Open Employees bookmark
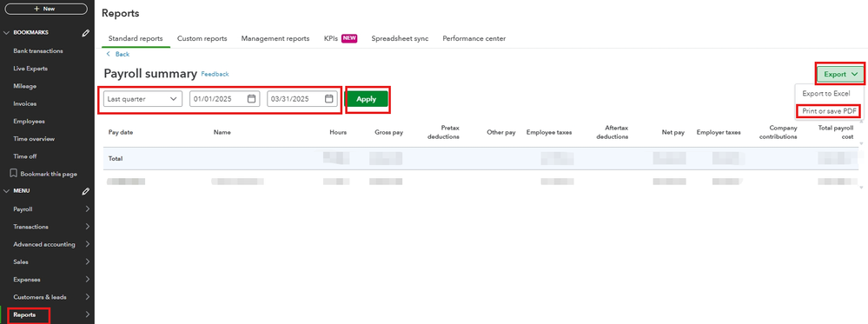Viewport: 868px width, 324px height. 29,122
